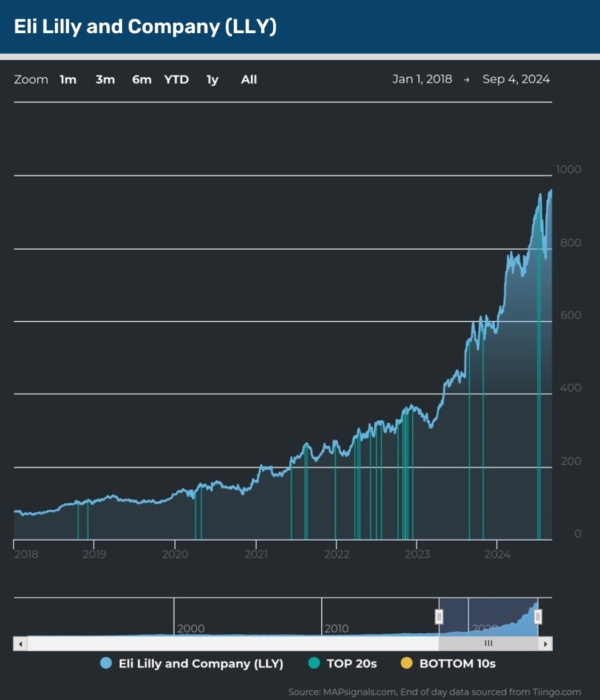This screenshot has width=600, height=700.
Task: Click the 2019 x-axis label
Action: coord(94,554)
